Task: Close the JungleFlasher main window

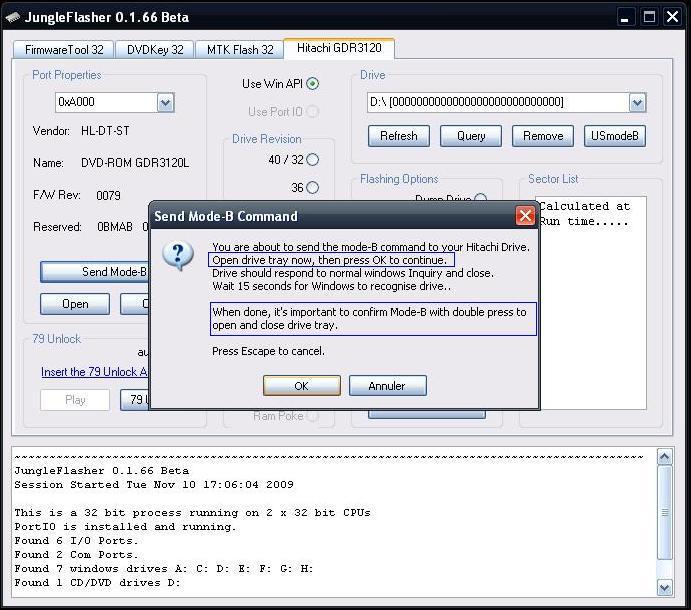Action: click(x=672, y=18)
